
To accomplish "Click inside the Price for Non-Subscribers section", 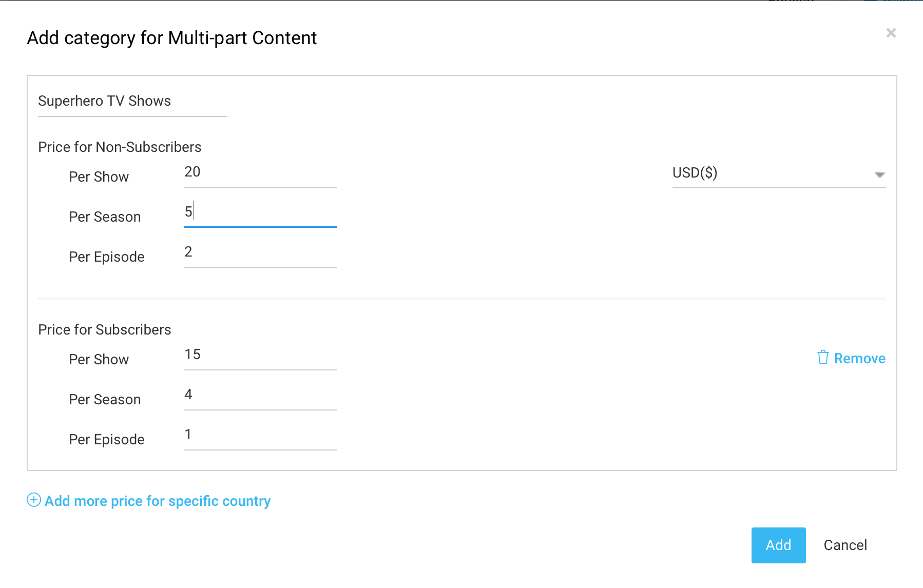I will (119, 147).
